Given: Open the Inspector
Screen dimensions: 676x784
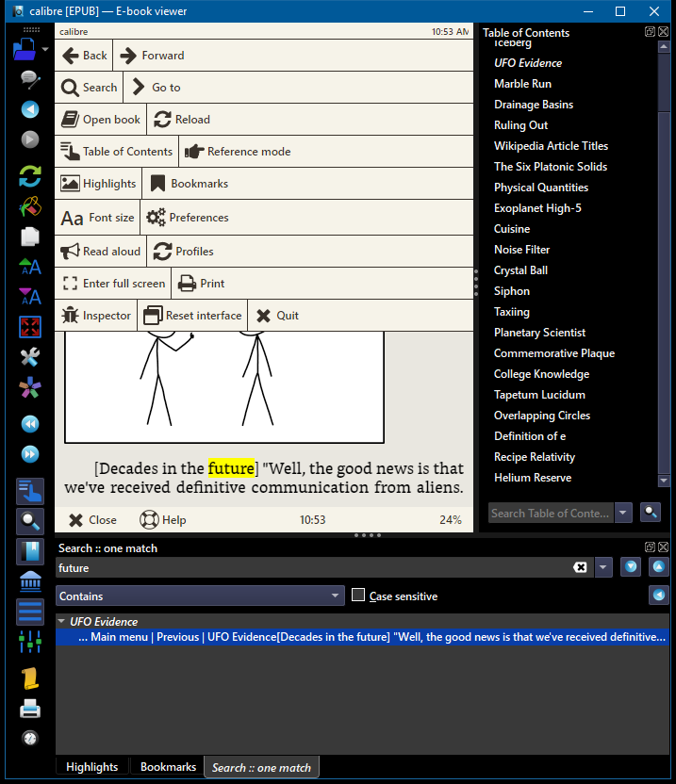Looking at the screenshot, I should (96, 316).
